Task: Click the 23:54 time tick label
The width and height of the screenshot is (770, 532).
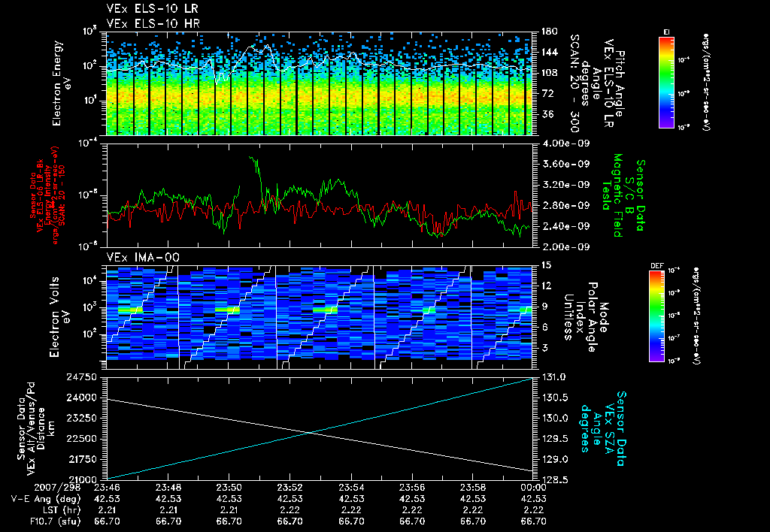Action: tap(351, 488)
